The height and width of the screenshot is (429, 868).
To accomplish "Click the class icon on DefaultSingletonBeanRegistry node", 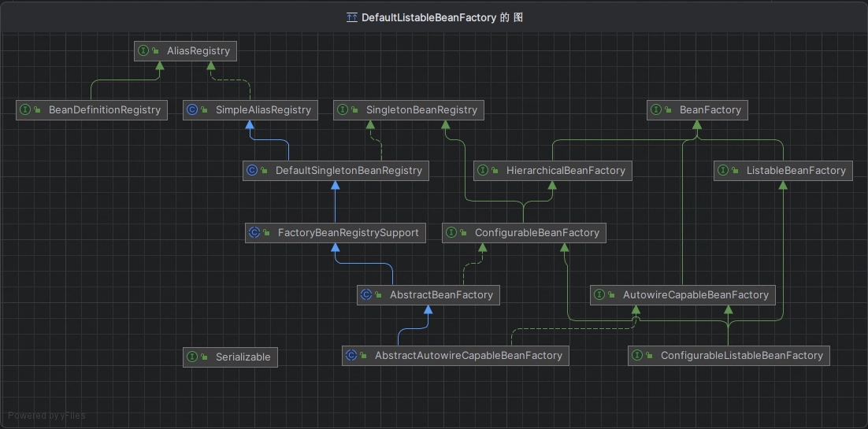I will (252, 170).
